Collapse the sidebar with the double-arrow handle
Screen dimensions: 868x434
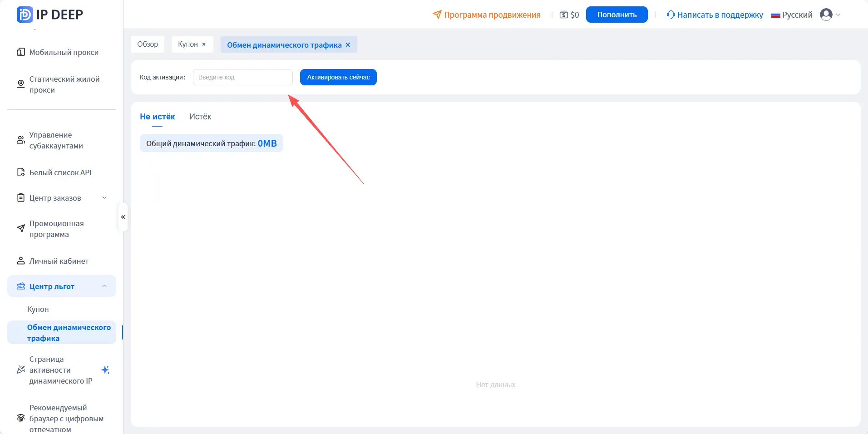(x=123, y=217)
